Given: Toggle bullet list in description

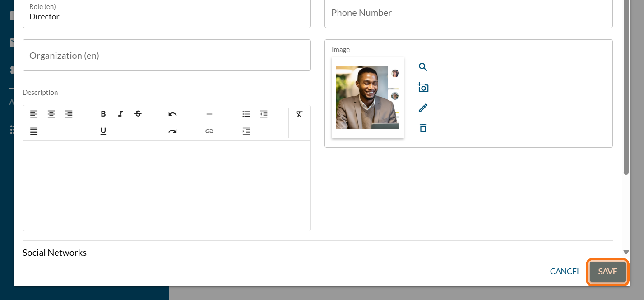Looking at the screenshot, I should (246, 114).
